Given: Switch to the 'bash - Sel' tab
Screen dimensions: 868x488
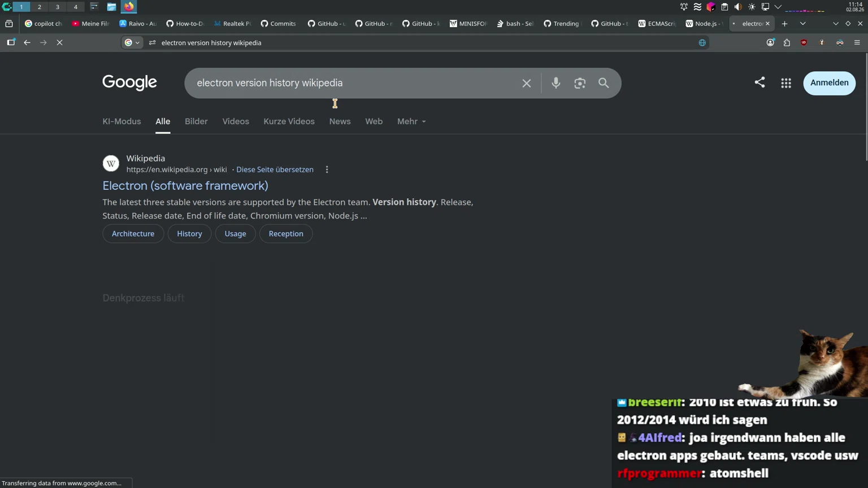Looking at the screenshot, I should (515, 24).
